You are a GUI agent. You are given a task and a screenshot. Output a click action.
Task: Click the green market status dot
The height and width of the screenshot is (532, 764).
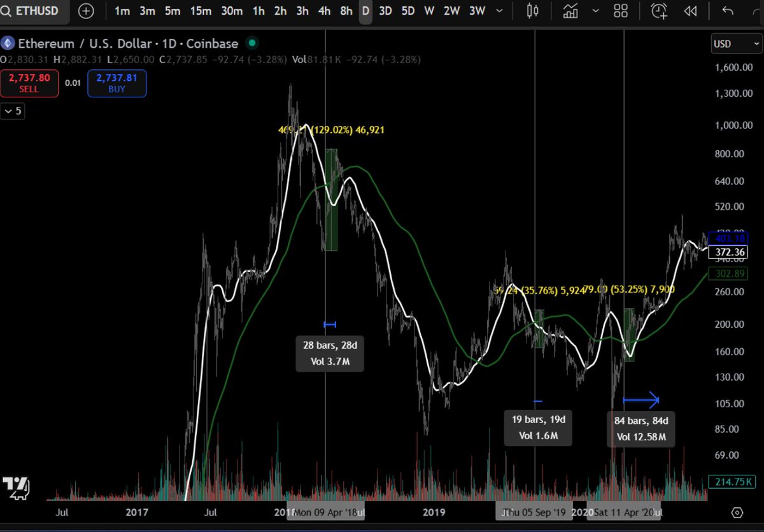[x=252, y=43]
